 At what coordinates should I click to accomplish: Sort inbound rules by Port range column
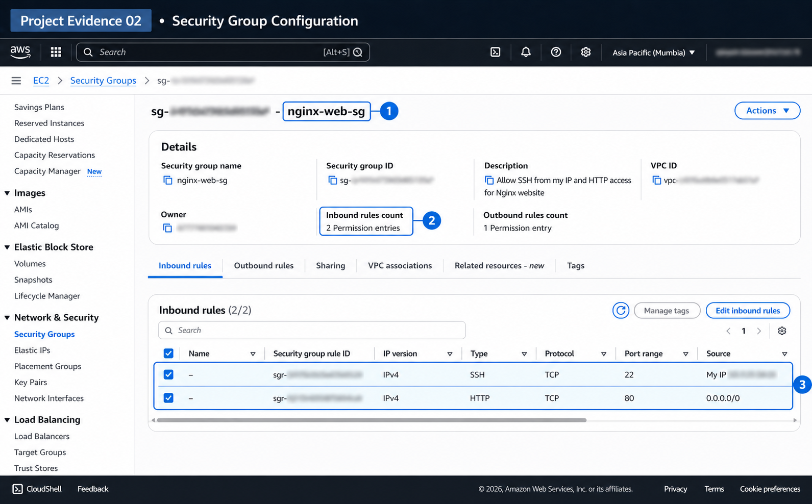(x=685, y=354)
